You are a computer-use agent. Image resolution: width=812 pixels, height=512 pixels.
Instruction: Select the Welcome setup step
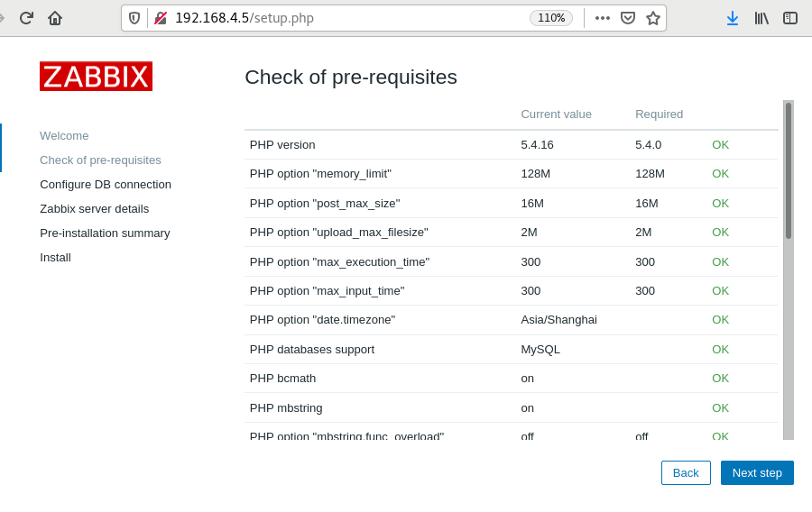coord(64,135)
